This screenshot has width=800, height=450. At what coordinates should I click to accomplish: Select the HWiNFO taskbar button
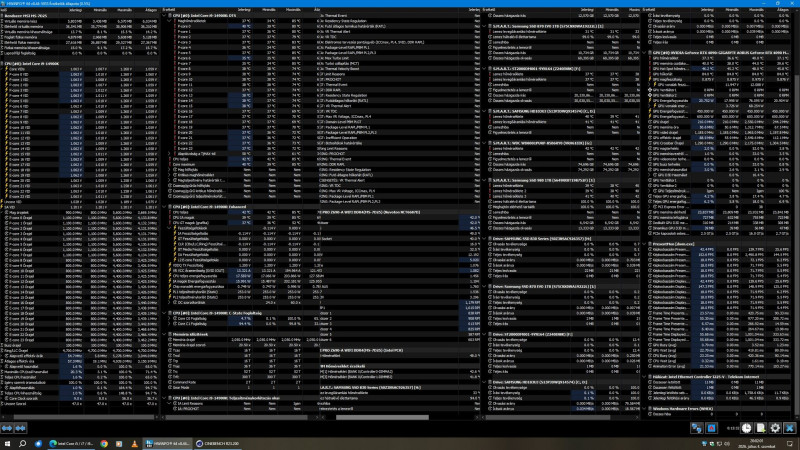(167, 444)
